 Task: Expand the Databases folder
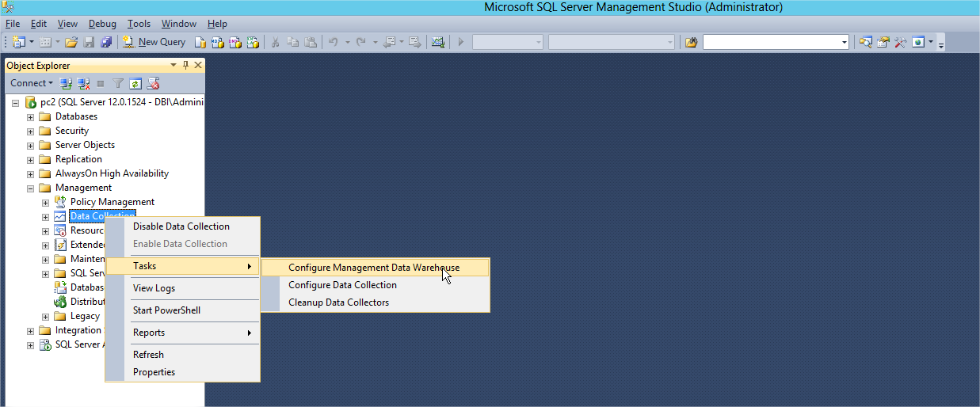pyautogui.click(x=31, y=117)
